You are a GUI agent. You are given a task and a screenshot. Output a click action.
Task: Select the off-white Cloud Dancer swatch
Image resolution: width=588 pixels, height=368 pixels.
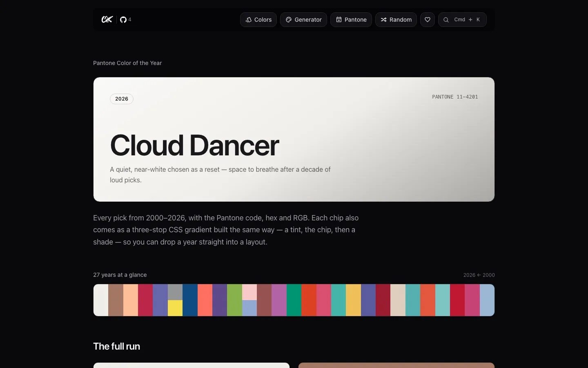click(101, 300)
